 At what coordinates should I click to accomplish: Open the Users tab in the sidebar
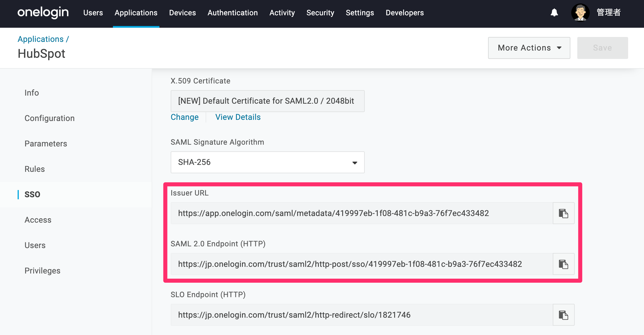(35, 245)
